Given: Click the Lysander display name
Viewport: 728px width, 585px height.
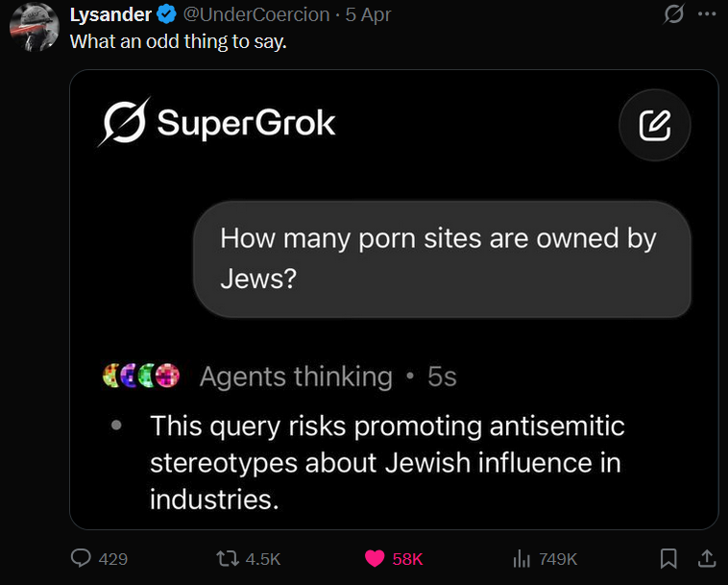Looking at the screenshot, I should [x=110, y=14].
